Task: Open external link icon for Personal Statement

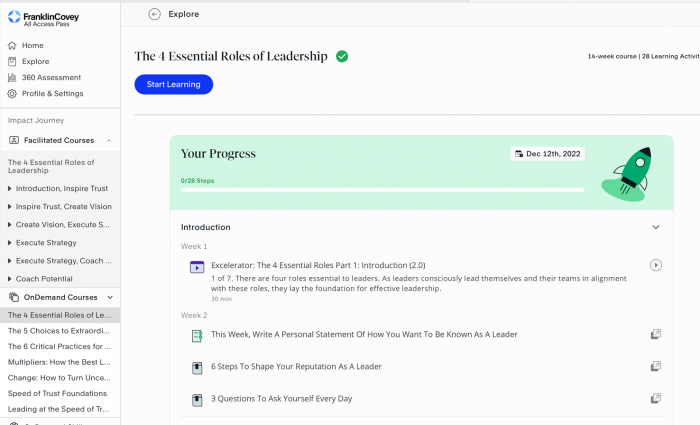Action: (x=655, y=334)
